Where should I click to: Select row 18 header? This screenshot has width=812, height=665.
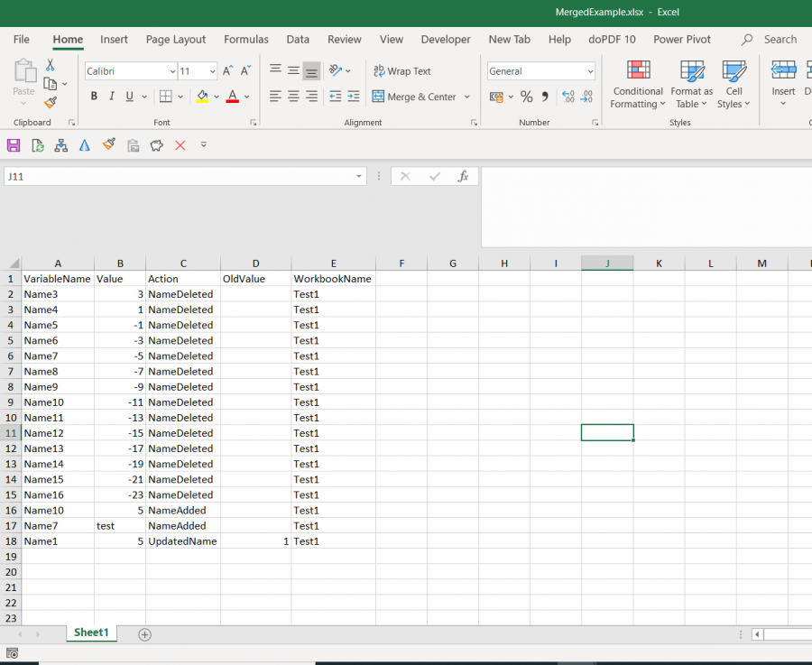coord(10,541)
